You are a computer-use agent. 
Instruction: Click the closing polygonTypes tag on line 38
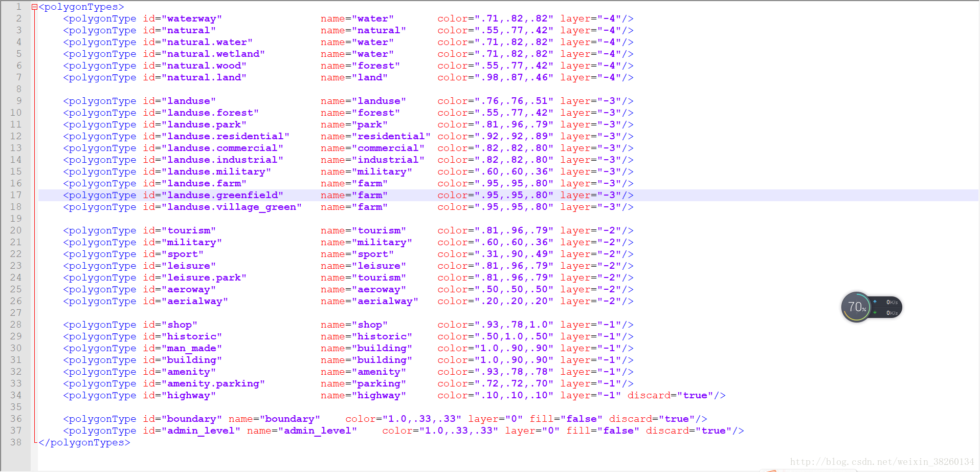tap(84, 442)
